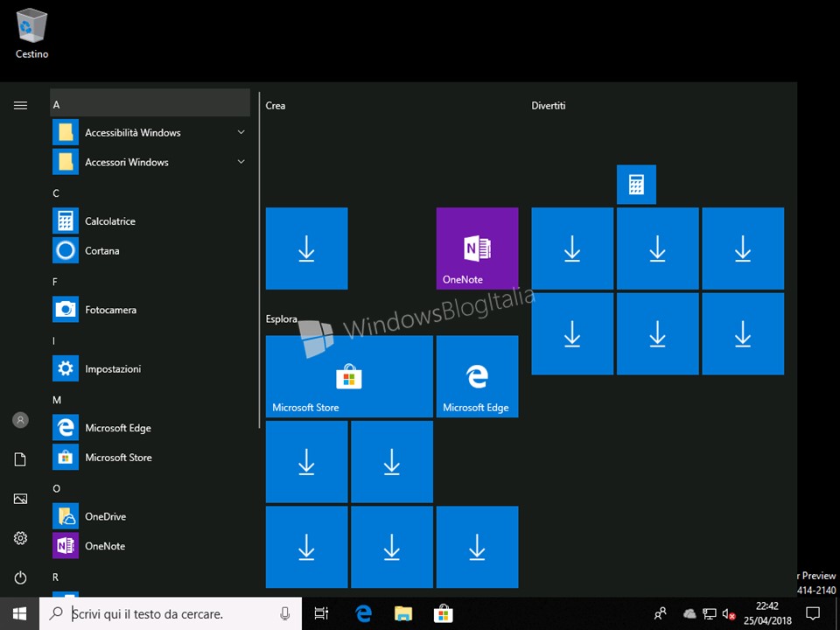Open Settings gear in Start sidebar

click(x=20, y=538)
